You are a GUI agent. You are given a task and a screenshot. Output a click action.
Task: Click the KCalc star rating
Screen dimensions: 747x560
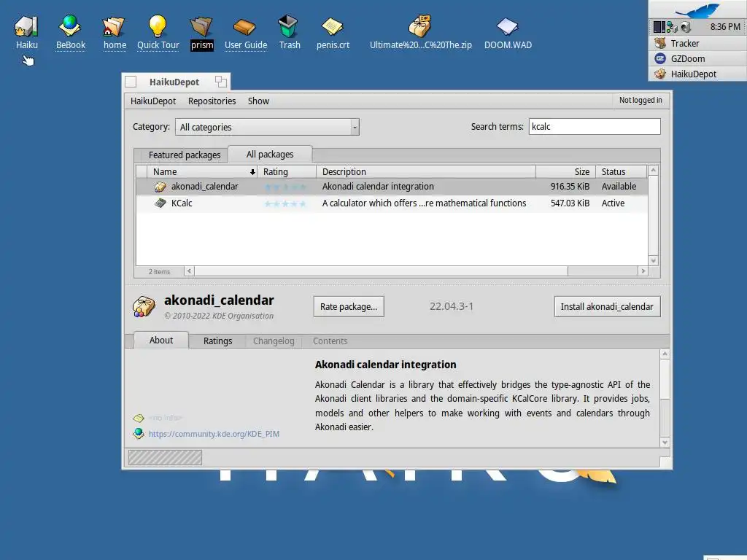[285, 204]
